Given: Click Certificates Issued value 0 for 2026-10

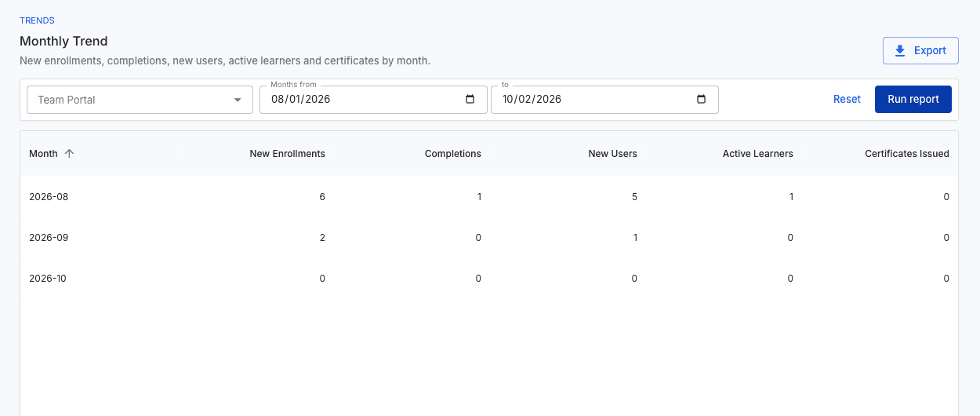Looking at the screenshot, I should click(946, 279).
